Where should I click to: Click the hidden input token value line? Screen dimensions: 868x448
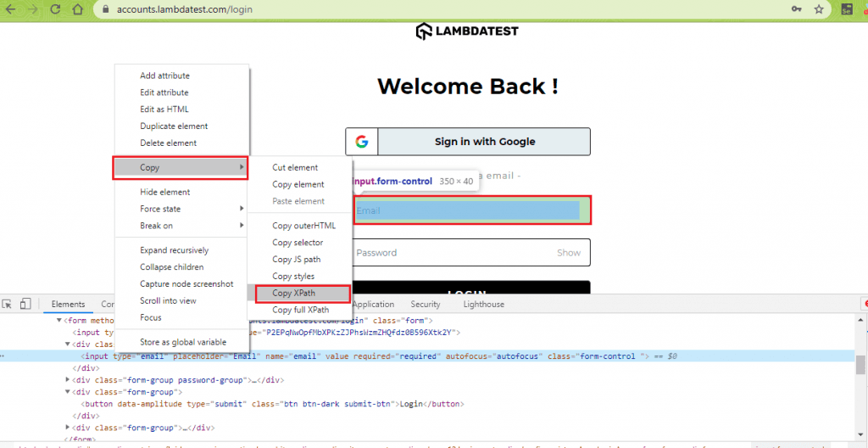tap(265, 333)
